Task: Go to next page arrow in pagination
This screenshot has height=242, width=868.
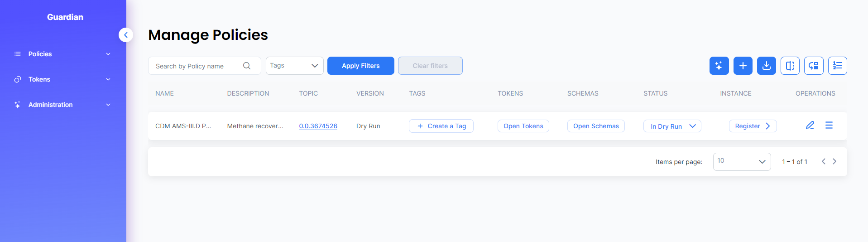Action: click(x=834, y=161)
